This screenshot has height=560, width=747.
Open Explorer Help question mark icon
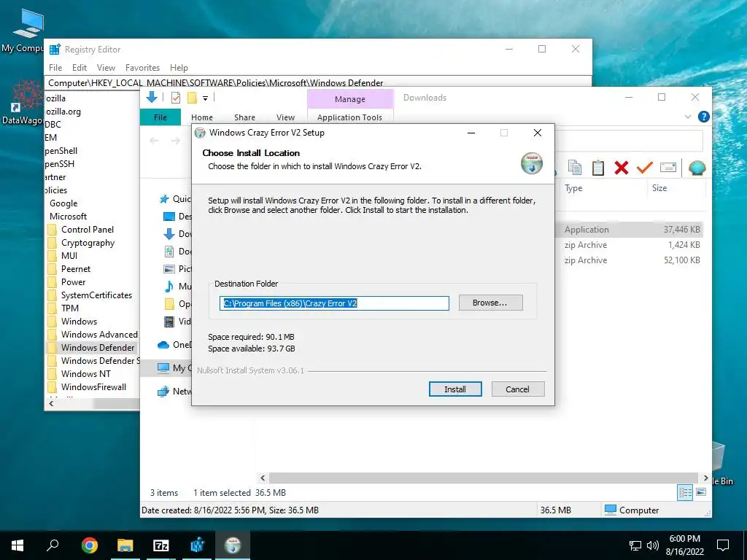pyautogui.click(x=703, y=117)
